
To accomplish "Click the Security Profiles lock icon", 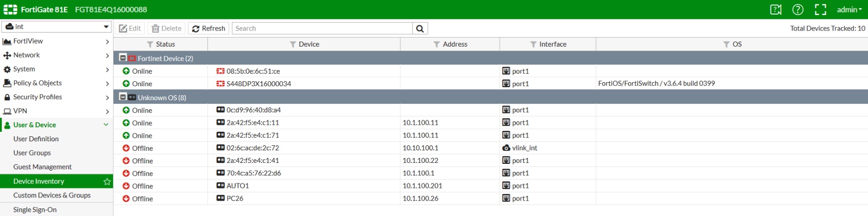I will click(7, 97).
